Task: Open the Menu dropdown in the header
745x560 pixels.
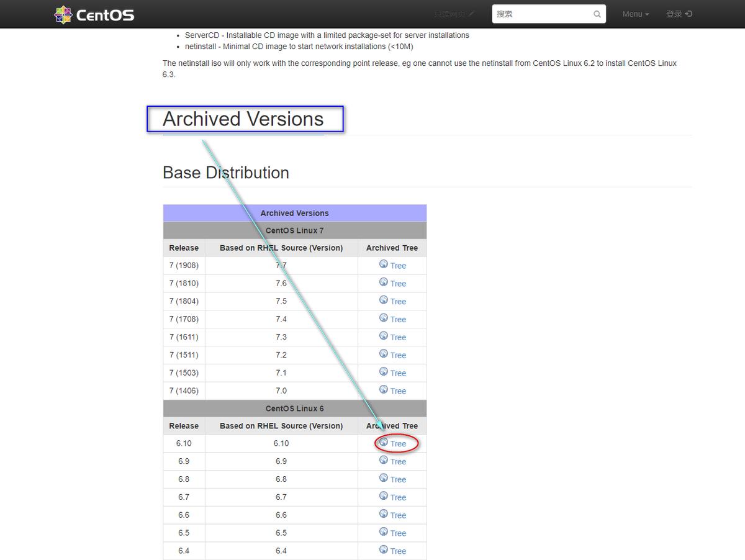Action: 636,14
